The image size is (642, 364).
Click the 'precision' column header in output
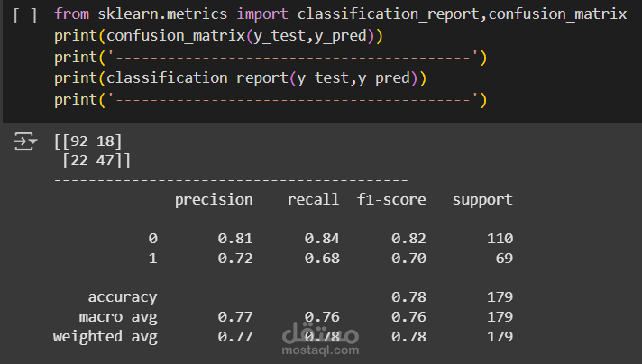point(214,200)
